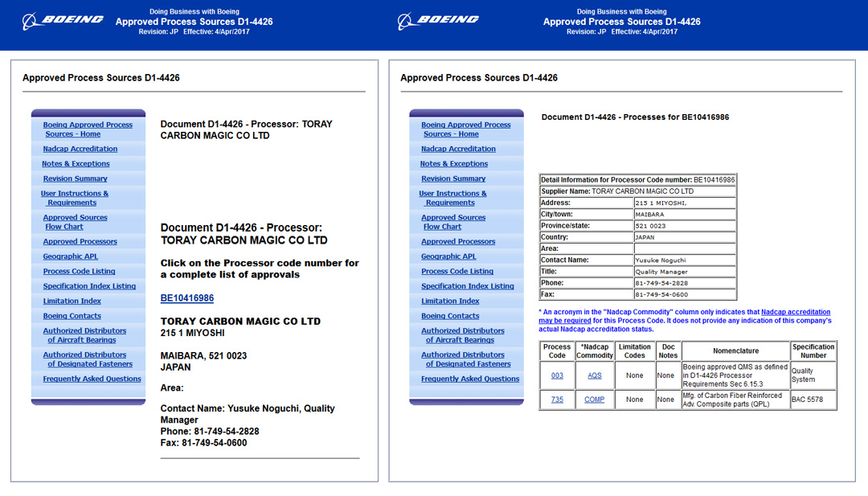The image size is (868, 496).
Task: Click the 'Nomenclature' column header
Action: (x=735, y=351)
